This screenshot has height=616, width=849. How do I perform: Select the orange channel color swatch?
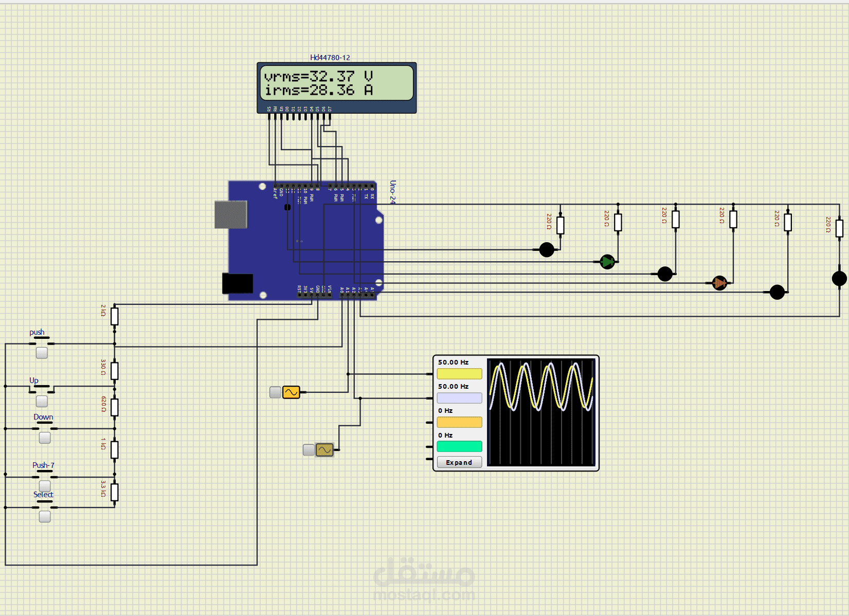[459, 422]
